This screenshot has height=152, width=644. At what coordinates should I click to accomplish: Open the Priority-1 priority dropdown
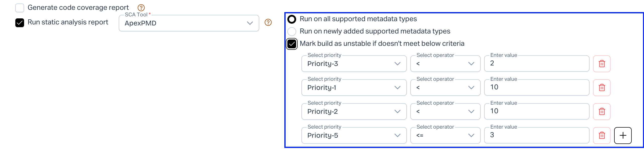(354, 88)
